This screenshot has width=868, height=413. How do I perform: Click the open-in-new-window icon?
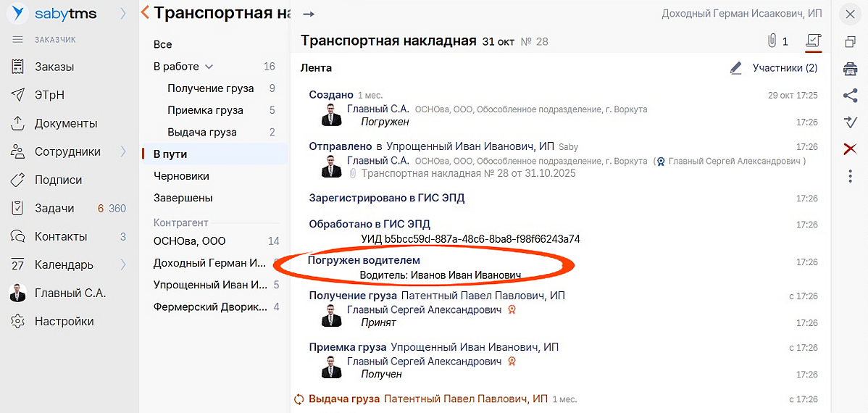pyautogui.click(x=850, y=42)
